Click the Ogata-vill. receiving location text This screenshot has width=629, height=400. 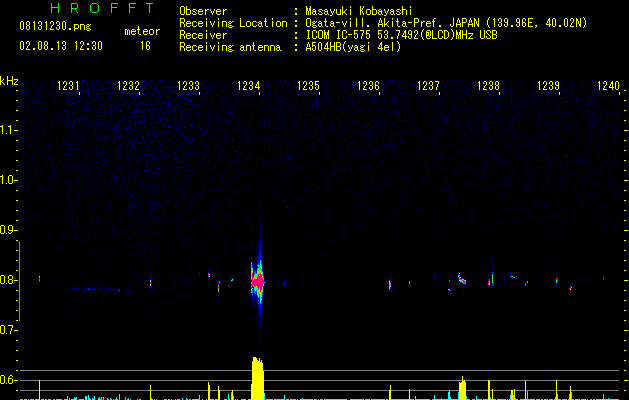[446, 23]
